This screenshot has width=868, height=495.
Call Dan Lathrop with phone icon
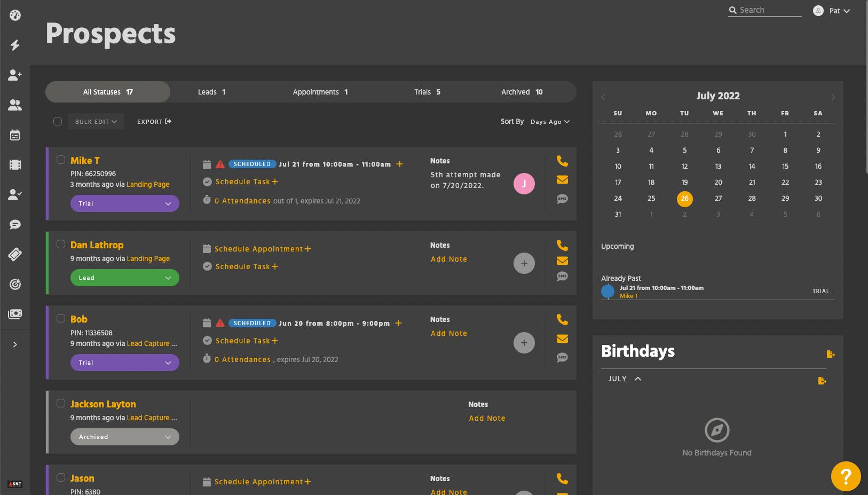tap(562, 245)
